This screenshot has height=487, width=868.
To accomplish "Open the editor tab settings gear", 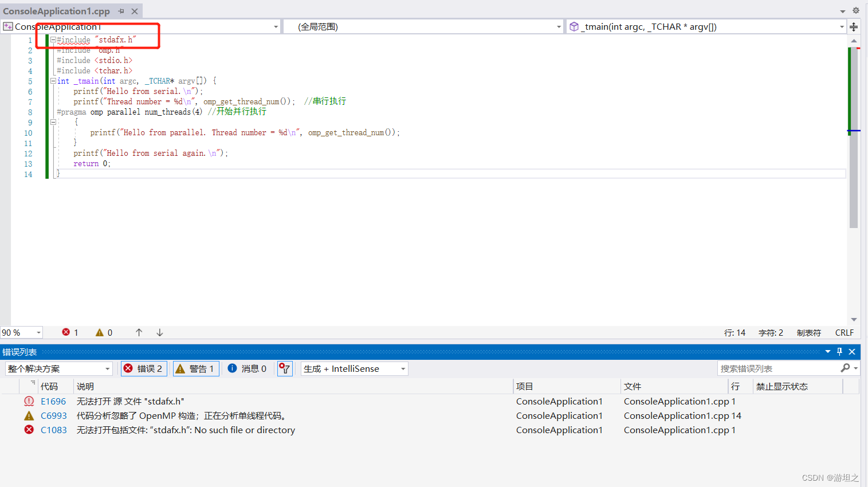I will [855, 11].
